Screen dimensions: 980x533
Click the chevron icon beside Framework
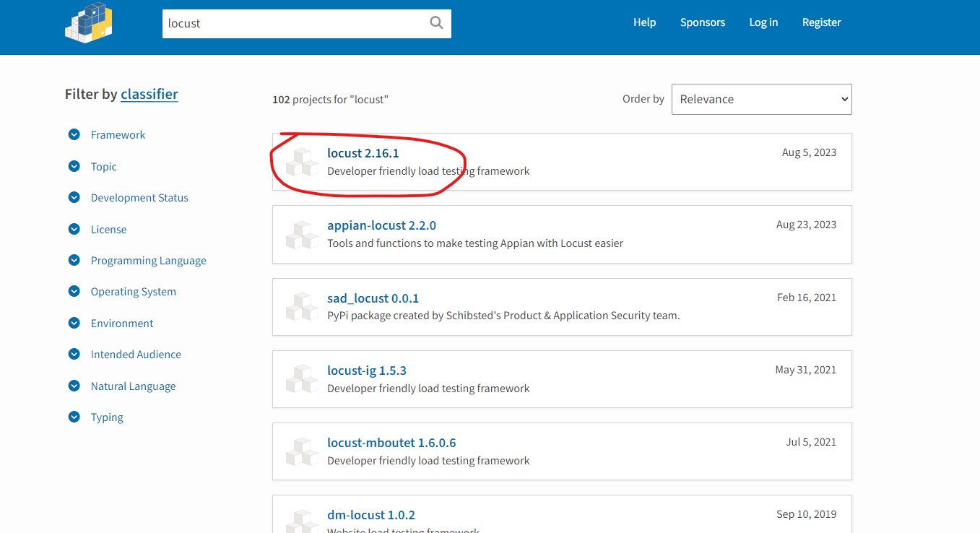[74, 134]
